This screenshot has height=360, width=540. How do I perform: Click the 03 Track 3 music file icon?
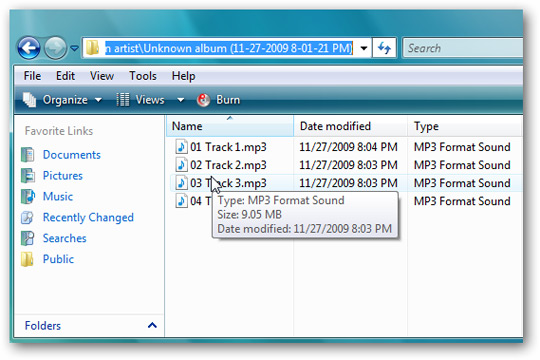(x=181, y=183)
